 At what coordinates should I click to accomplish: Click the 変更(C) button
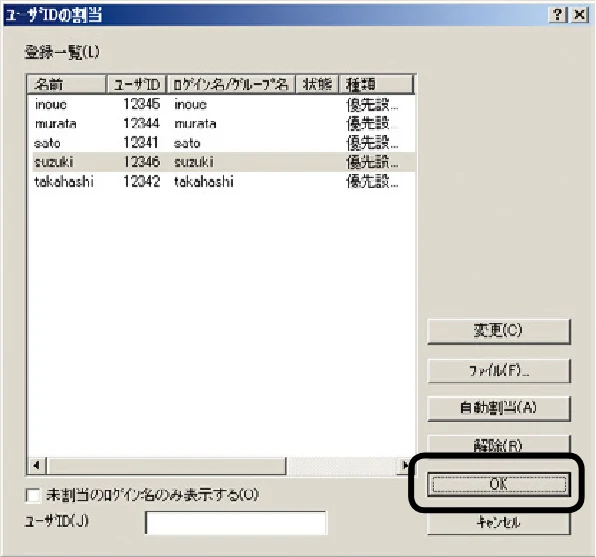pyautogui.click(x=499, y=332)
